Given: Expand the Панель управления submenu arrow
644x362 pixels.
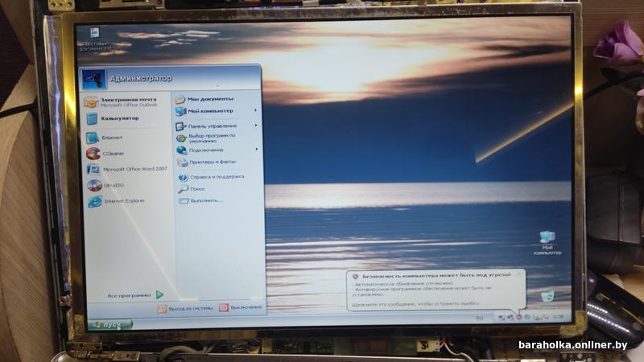Looking at the screenshot, I should (256, 125).
